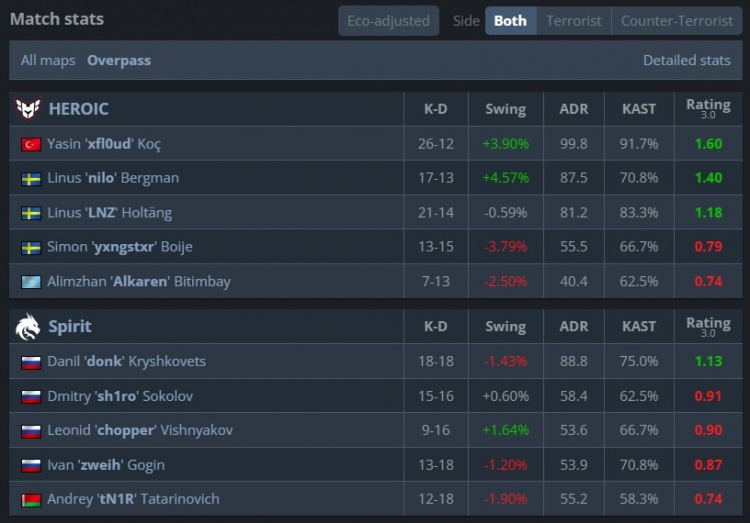
Task: Click the Swing column header under HEROIC
Action: click(x=505, y=109)
